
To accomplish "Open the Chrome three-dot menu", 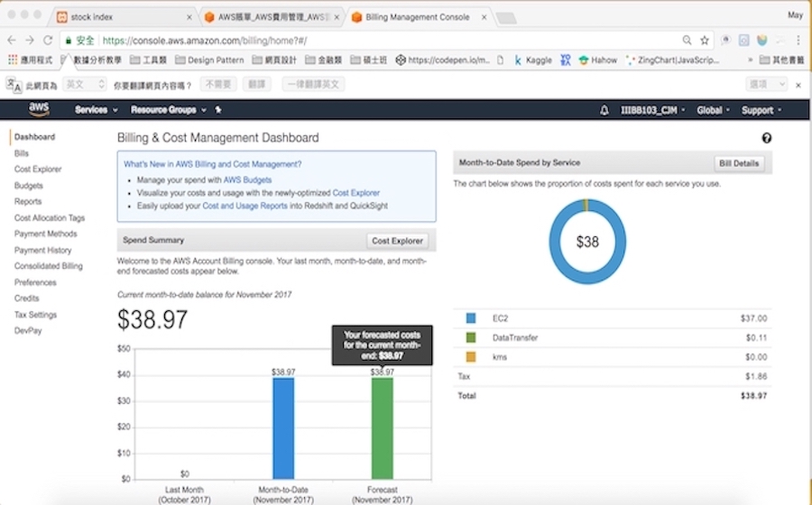I will click(x=798, y=41).
